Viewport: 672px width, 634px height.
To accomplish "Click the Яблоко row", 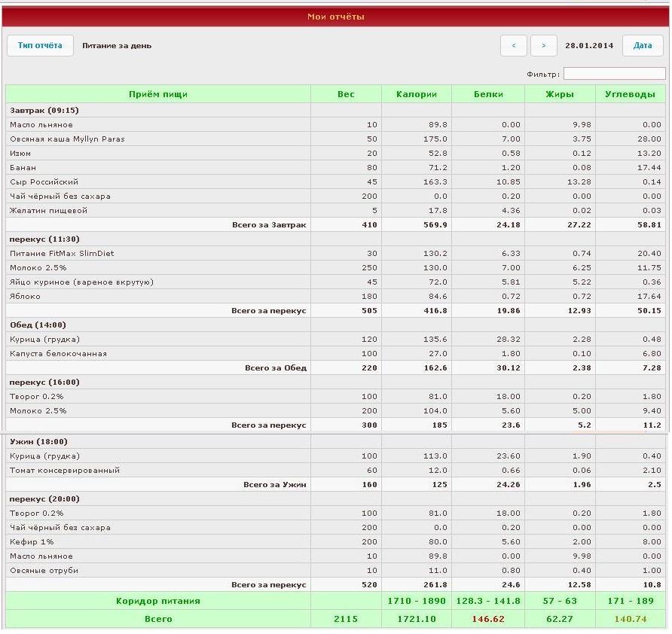I will [x=335, y=297].
